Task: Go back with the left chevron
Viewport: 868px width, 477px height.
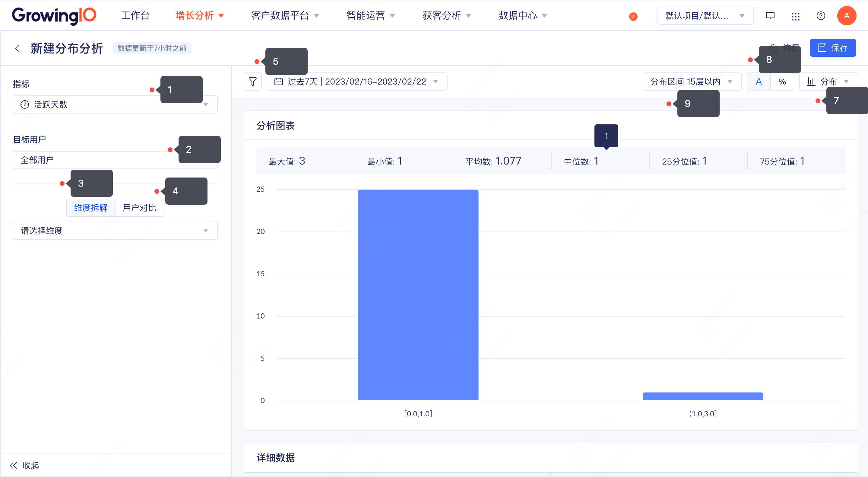Action: [17, 48]
